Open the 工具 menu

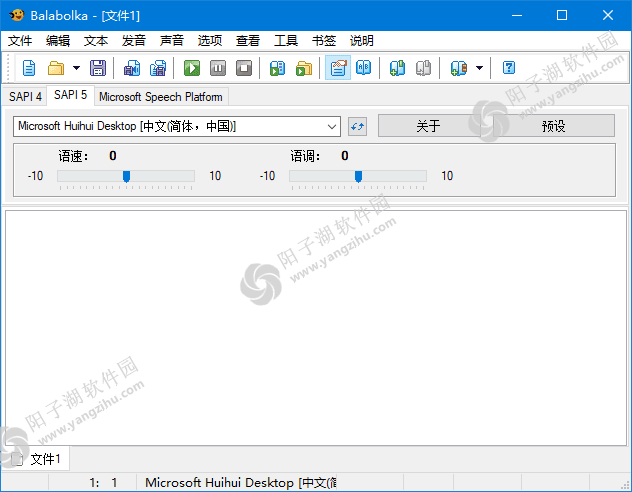(x=286, y=41)
